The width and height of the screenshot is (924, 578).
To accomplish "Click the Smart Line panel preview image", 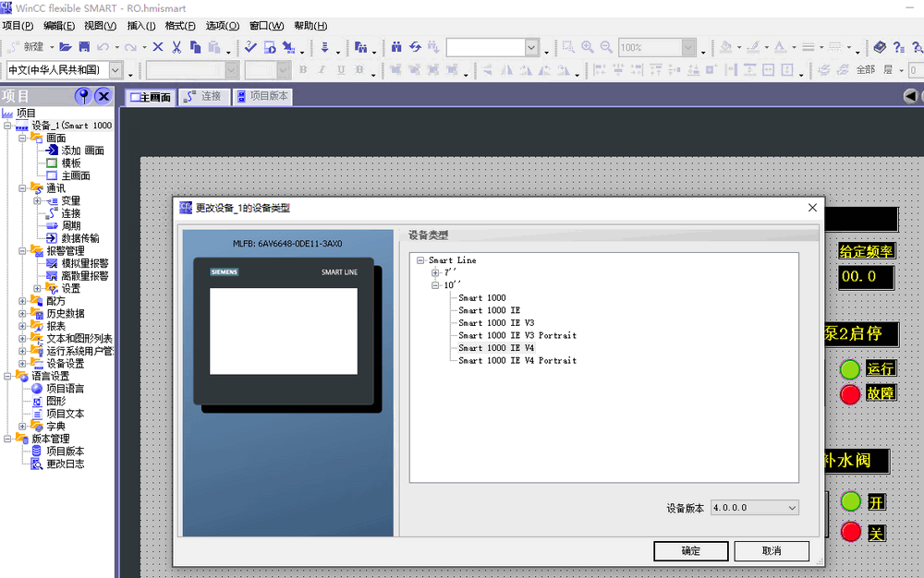I will pyautogui.click(x=287, y=334).
